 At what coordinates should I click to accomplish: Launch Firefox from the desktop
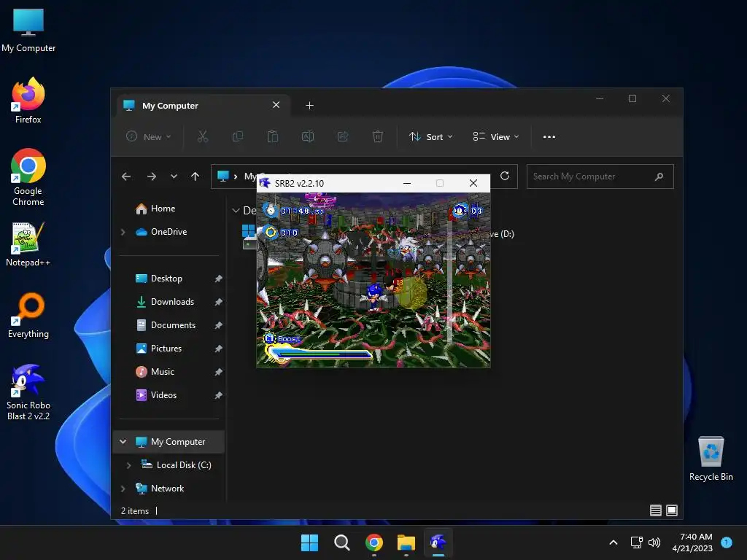(x=28, y=101)
